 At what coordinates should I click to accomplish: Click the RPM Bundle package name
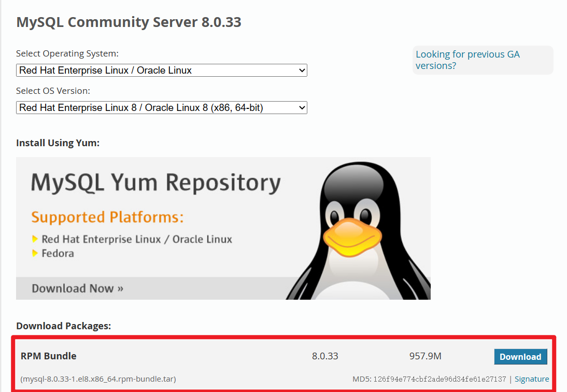pyautogui.click(x=48, y=356)
